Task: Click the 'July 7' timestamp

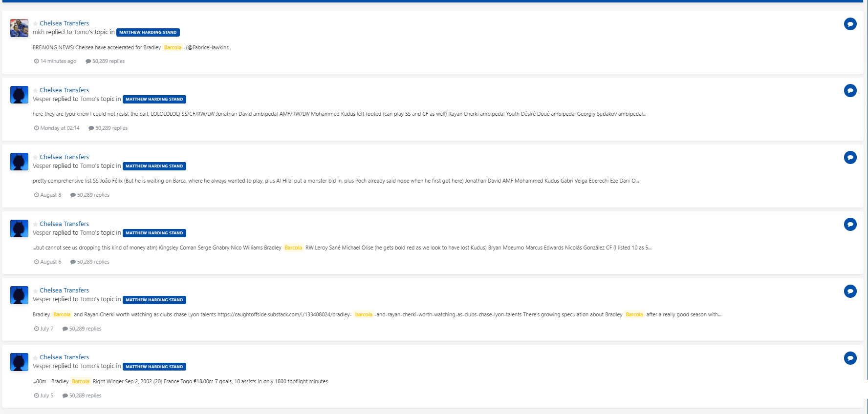Action: click(x=44, y=329)
